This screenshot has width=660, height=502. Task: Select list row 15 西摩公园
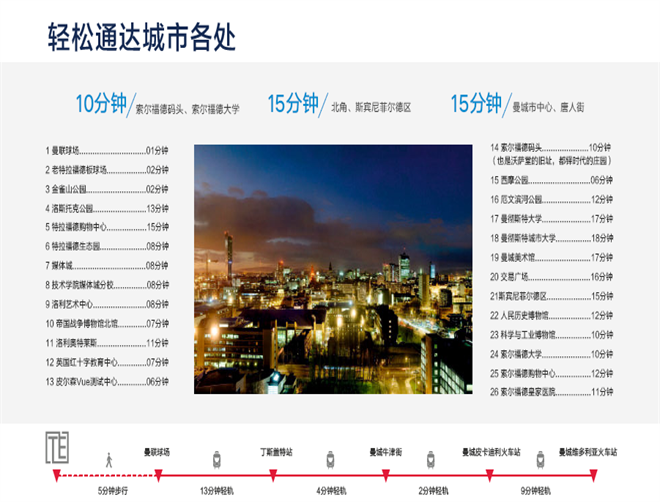(551, 180)
